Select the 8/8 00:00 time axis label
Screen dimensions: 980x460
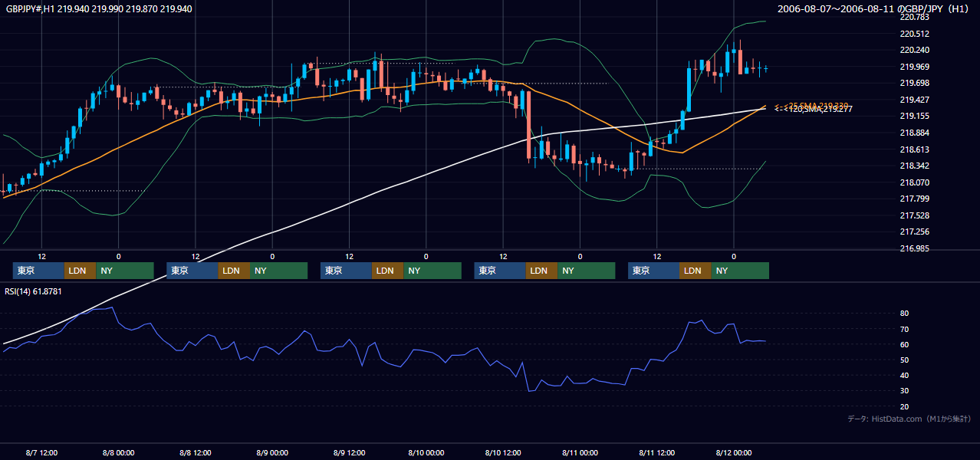point(118,452)
